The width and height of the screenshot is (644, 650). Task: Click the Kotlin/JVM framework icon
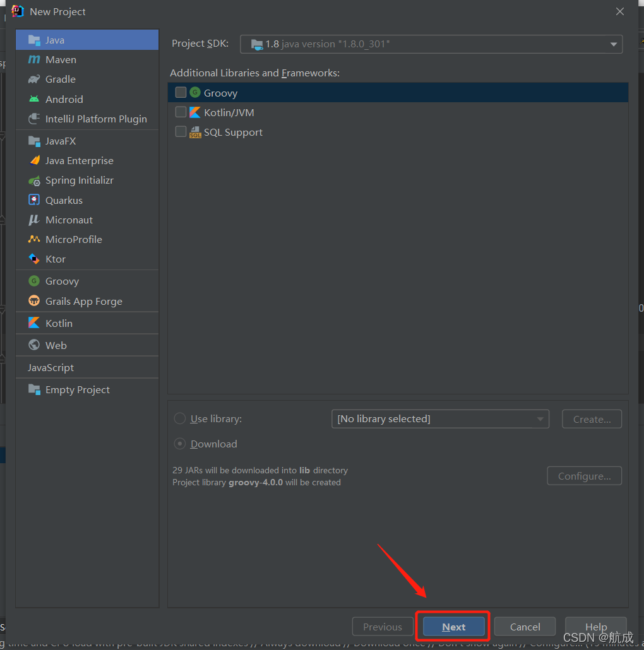coord(195,112)
